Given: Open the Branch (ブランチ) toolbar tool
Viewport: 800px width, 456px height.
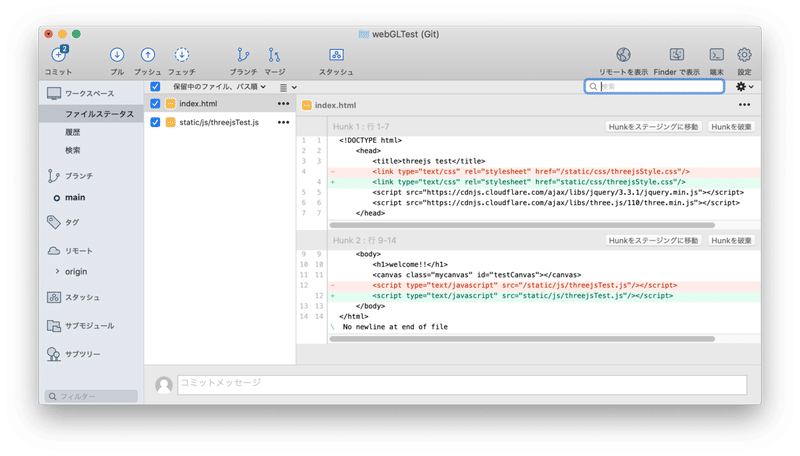Looking at the screenshot, I should pos(243,55).
